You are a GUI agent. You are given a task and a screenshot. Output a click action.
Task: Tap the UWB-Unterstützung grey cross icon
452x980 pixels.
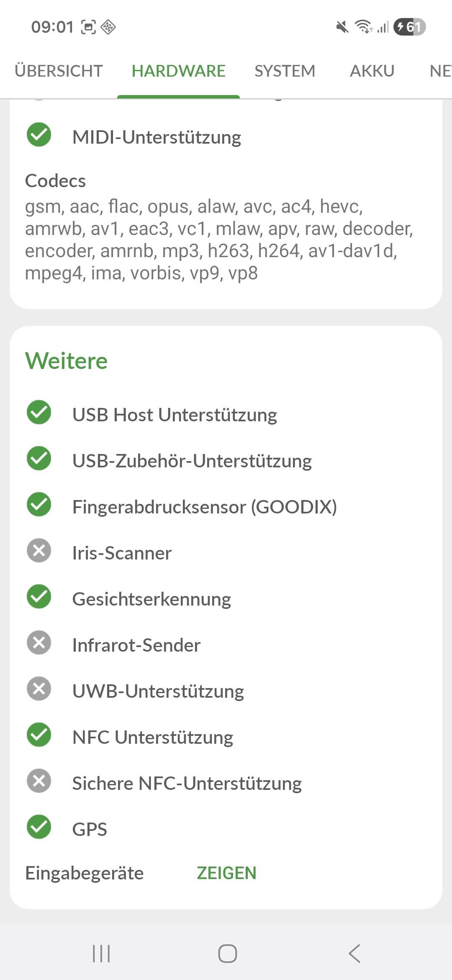[39, 689]
